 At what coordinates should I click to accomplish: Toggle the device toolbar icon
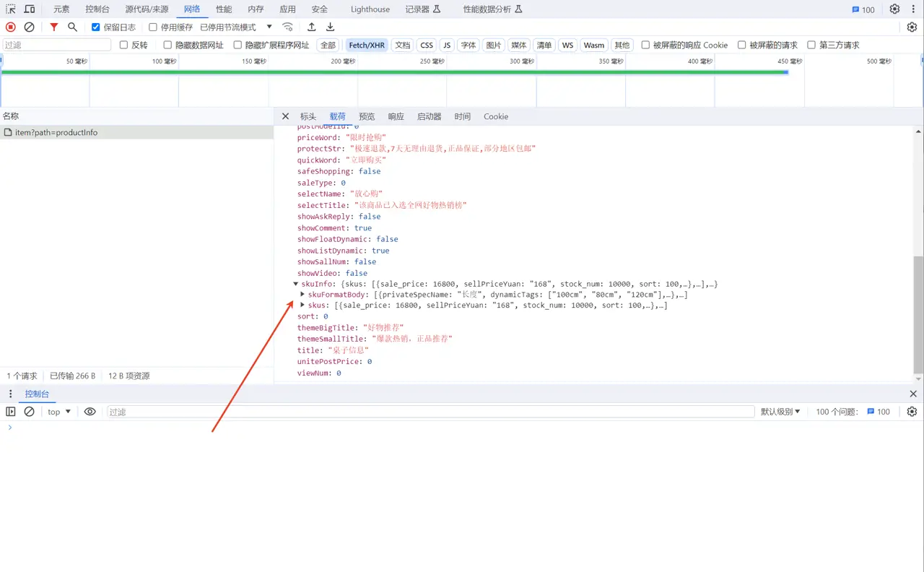click(x=30, y=9)
